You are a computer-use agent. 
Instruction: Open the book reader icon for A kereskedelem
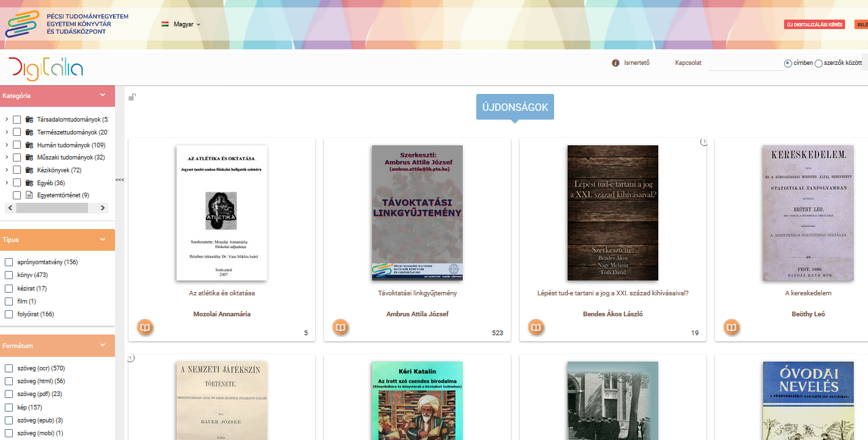point(731,328)
